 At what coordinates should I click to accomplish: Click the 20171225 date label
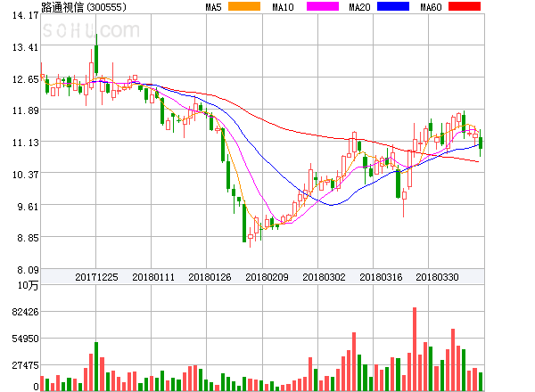coord(96,277)
